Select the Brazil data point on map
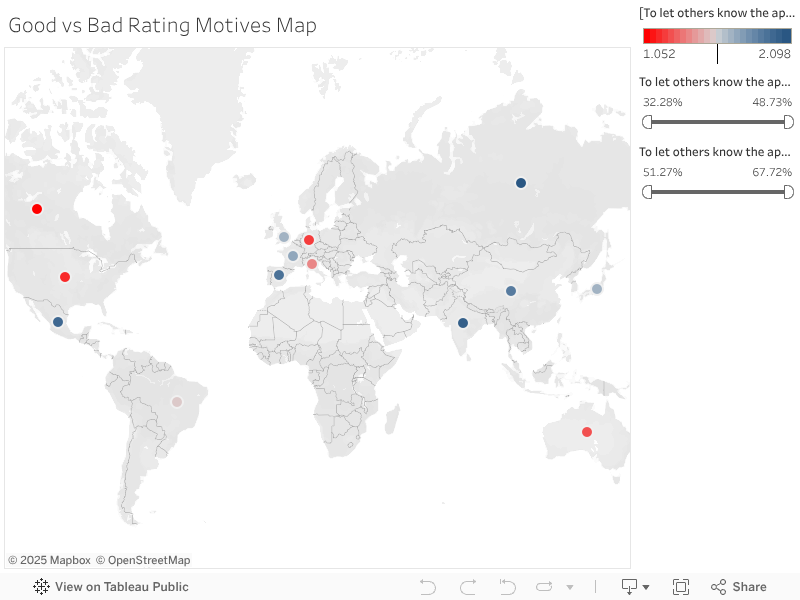 [x=177, y=402]
